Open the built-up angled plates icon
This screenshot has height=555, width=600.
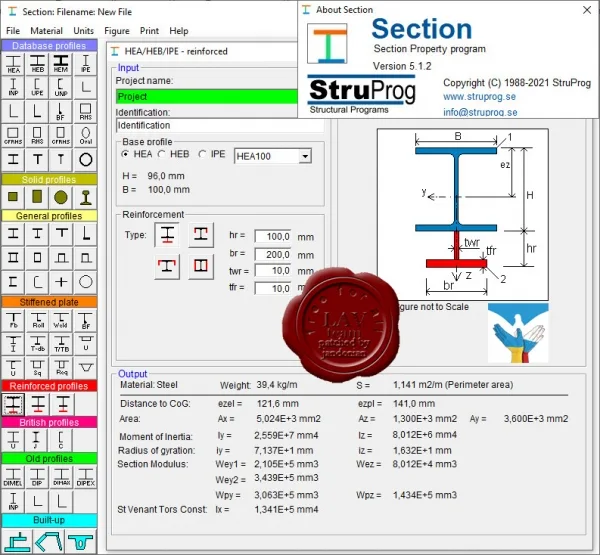pyautogui.click(x=49, y=541)
